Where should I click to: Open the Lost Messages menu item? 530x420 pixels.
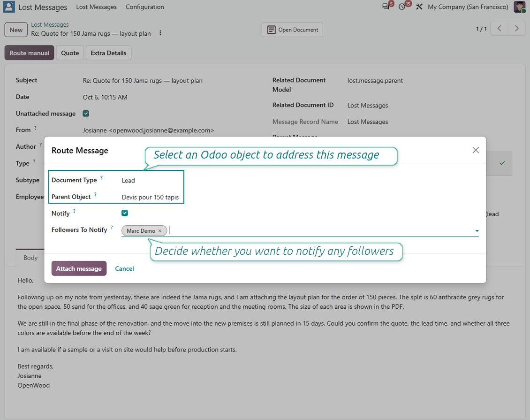(96, 7)
